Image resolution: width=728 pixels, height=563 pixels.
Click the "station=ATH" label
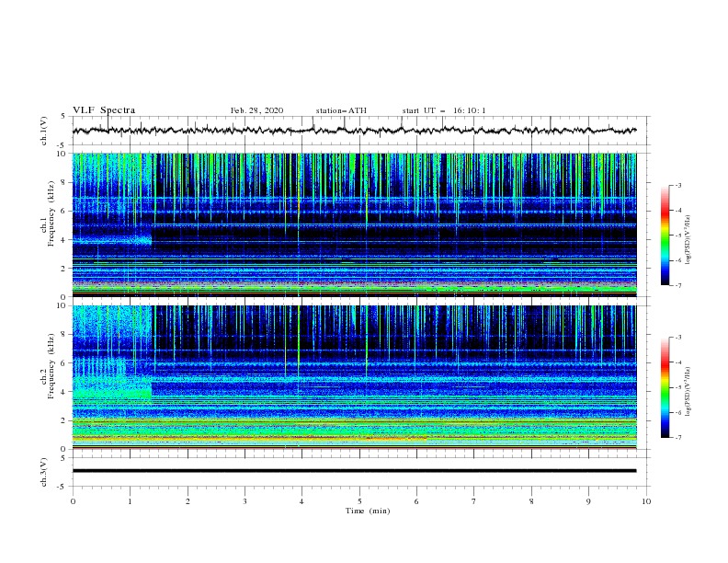pyautogui.click(x=341, y=110)
